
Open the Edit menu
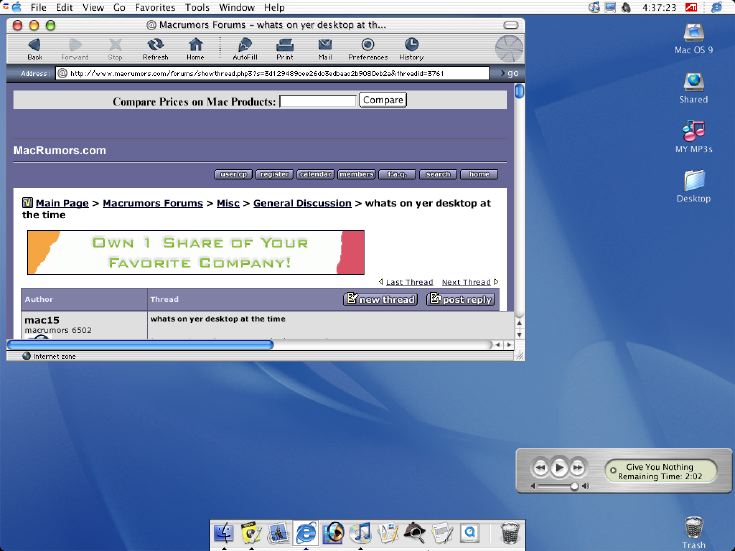[64, 8]
